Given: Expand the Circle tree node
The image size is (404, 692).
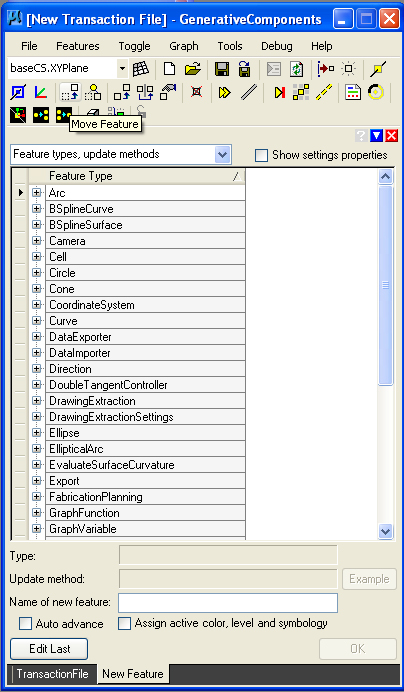Looking at the screenshot, I should pos(37,273).
